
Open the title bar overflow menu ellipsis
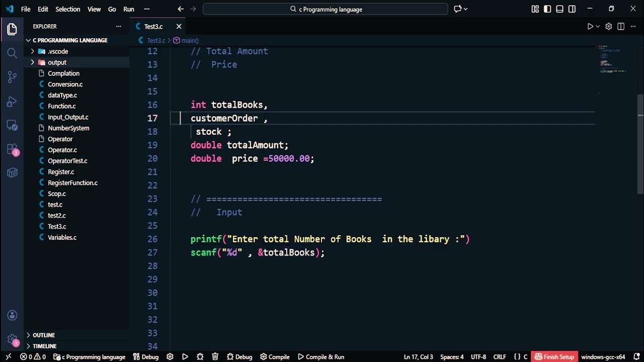point(147,9)
